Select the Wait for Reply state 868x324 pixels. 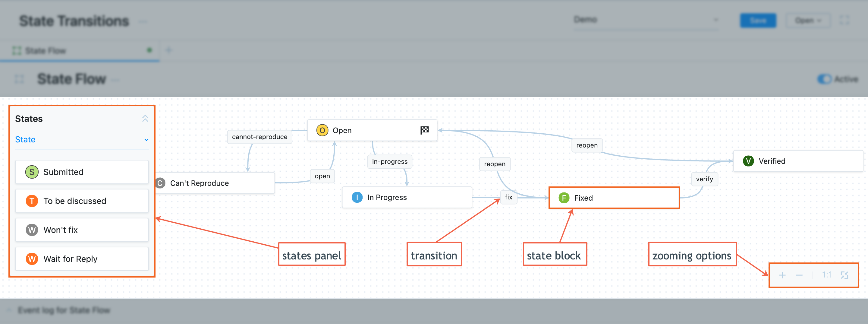(x=82, y=259)
